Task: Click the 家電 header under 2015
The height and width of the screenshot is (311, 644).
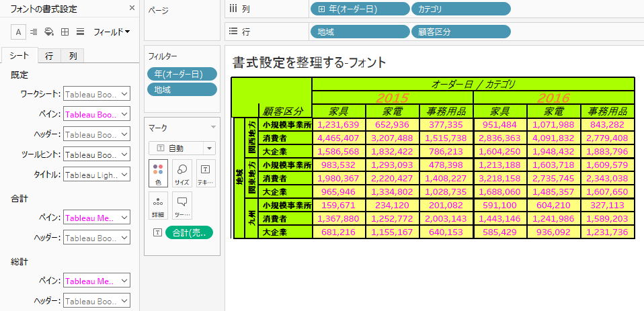Action: tap(393, 112)
